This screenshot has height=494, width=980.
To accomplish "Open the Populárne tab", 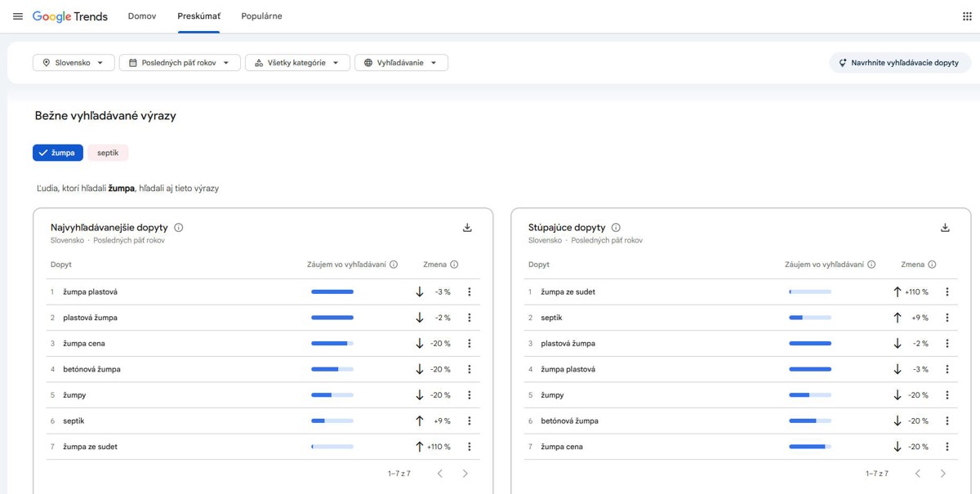I will click(262, 16).
